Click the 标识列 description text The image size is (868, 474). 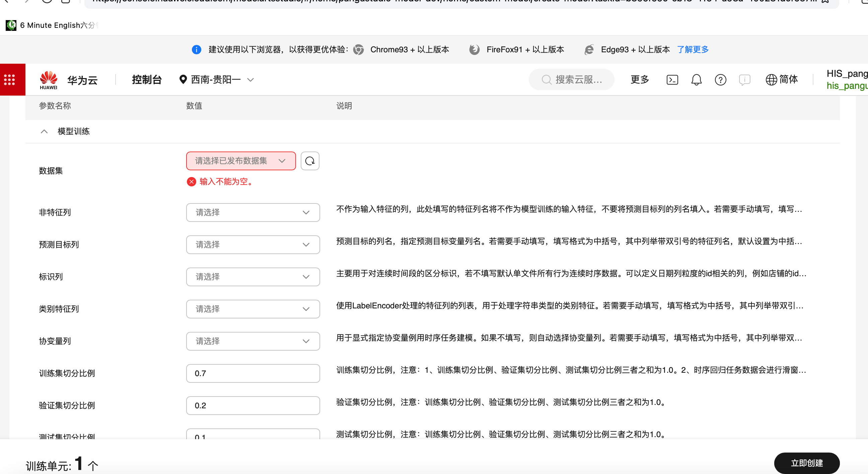tap(571, 274)
